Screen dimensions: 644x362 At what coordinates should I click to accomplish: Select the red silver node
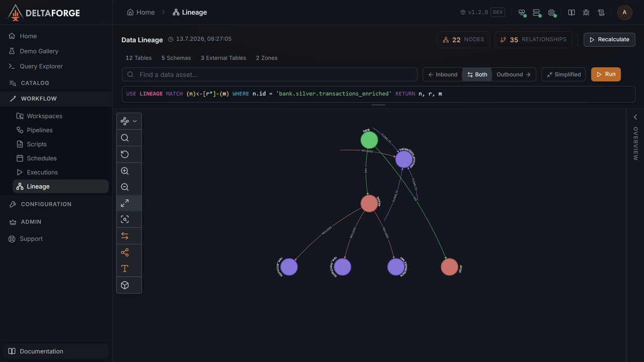449,267
